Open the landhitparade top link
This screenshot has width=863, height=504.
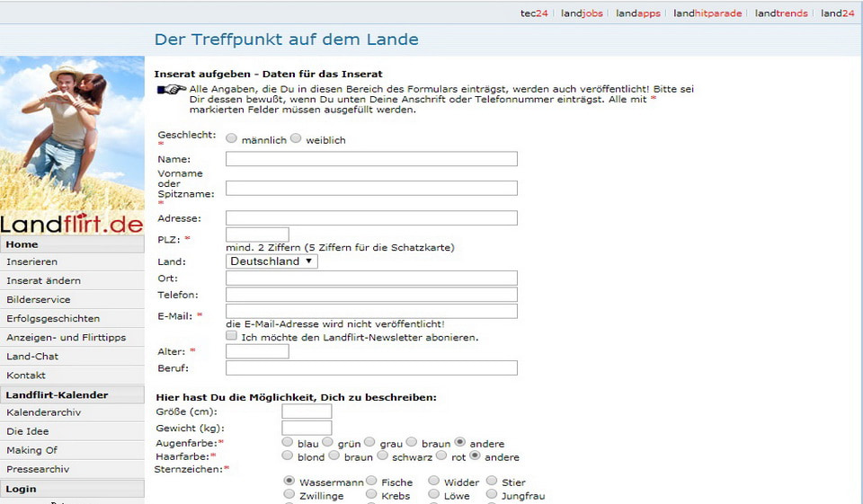[707, 13]
